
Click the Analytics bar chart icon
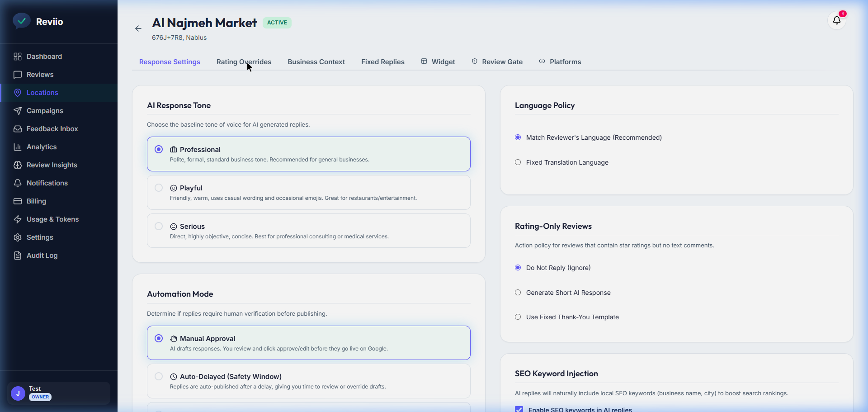(x=18, y=147)
